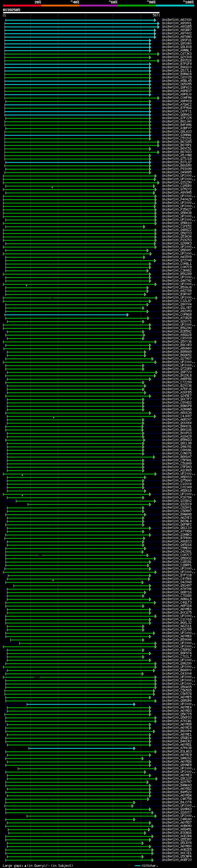The width and height of the screenshot is (197, 868).
Task: Select the UniRef100_B7FGF9 label
Action: click(177, 64)
